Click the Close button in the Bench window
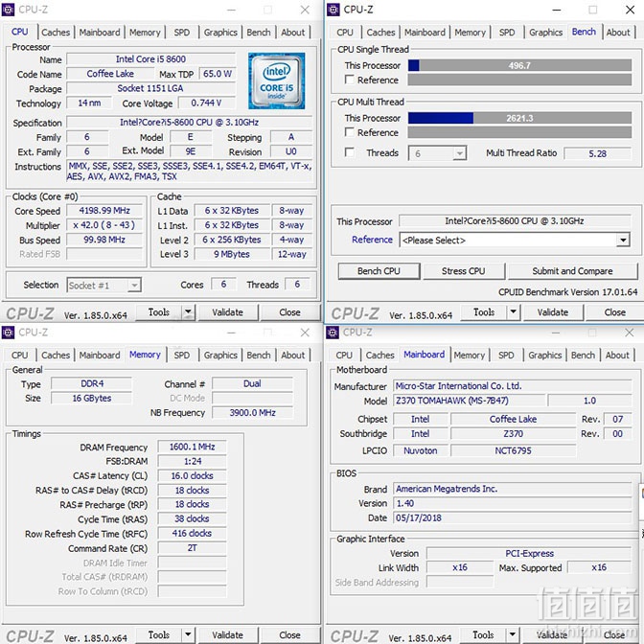644x644 pixels. [615, 312]
